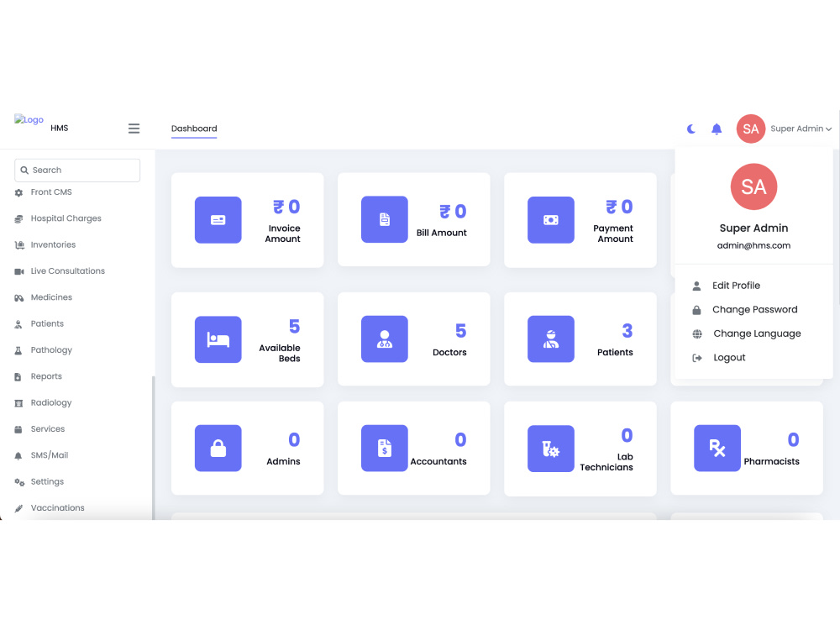The height and width of the screenshot is (630, 840).
Task: Click the SMS/Mail bell icon
Action: (x=18, y=456)
